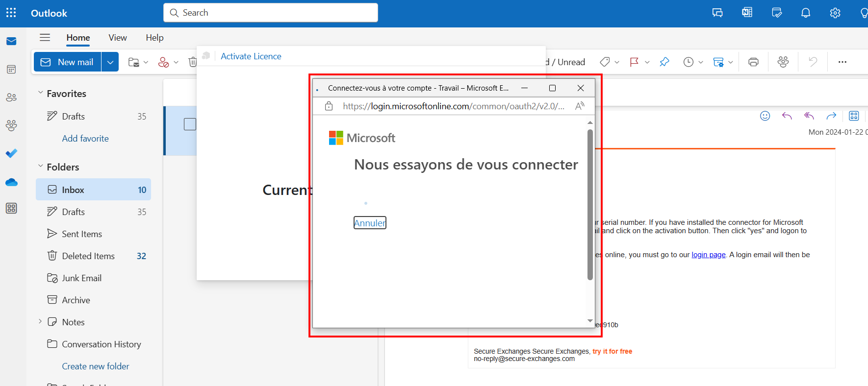The image size is (868, 386).
Task: Open Drafts under Favorites
Action: (93, 116)
